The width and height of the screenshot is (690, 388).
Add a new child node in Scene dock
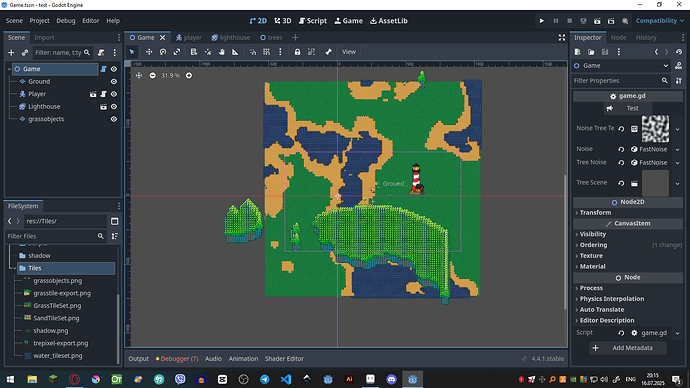pos(11,53)
